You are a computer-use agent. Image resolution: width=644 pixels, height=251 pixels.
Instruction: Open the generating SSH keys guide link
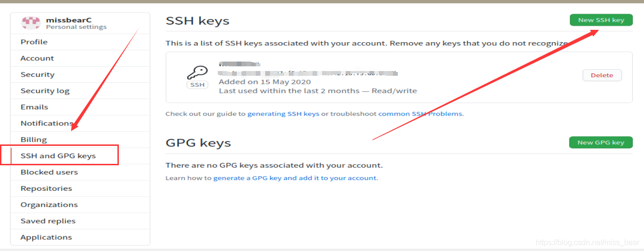click(283, 114)
